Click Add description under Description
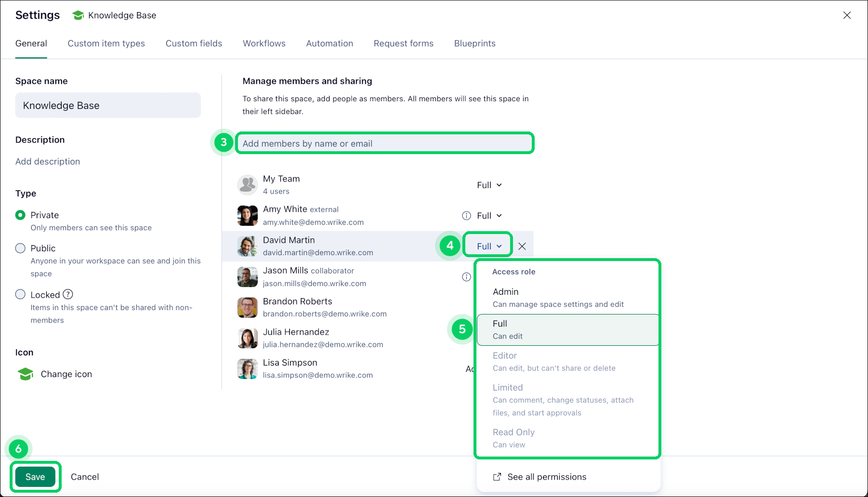The image size is (868, 497). 47,161
